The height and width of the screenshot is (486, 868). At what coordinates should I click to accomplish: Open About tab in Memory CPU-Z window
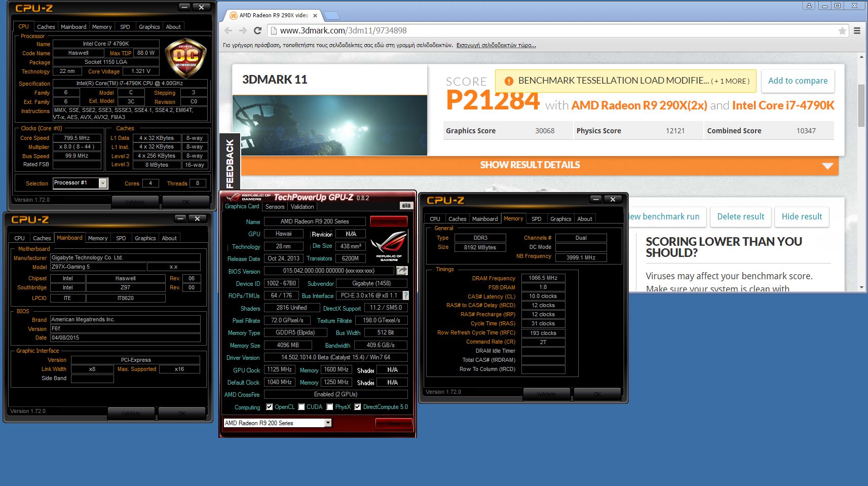coord(585,219)
